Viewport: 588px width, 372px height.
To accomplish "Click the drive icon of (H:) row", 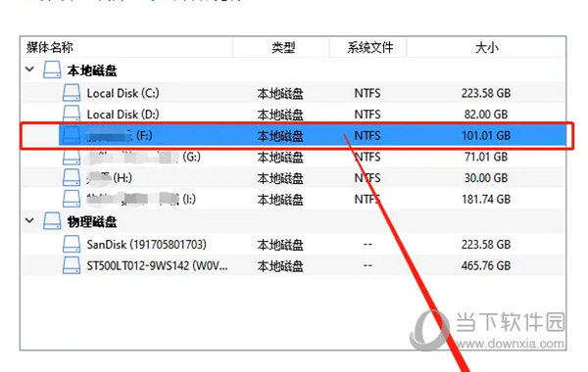I will pyautogui.click(x=72, y=177).
